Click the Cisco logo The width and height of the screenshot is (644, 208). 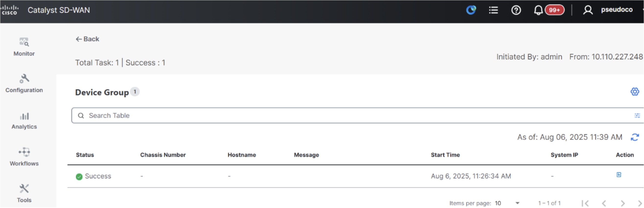pos(10,10)
